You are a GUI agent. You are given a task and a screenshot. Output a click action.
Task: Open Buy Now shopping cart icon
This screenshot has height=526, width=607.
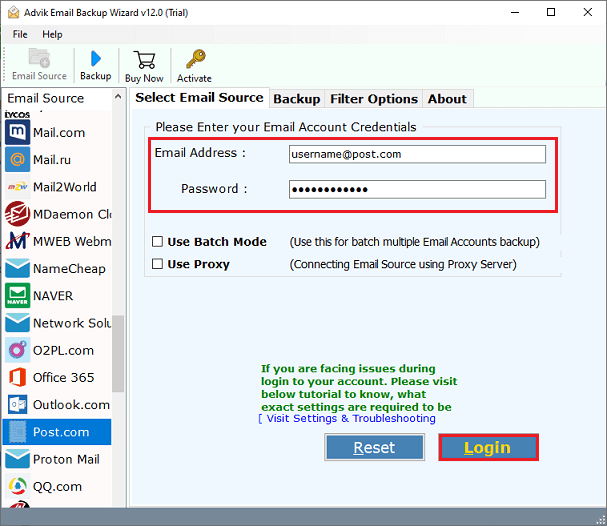click(144, 60)
